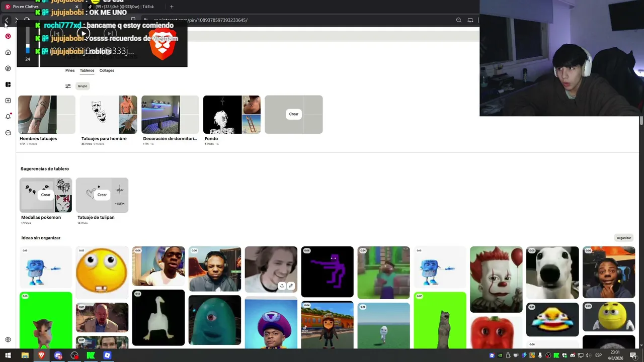
Task: Open the Kick app on the taskbar
Action: click(x=91, y=355)
